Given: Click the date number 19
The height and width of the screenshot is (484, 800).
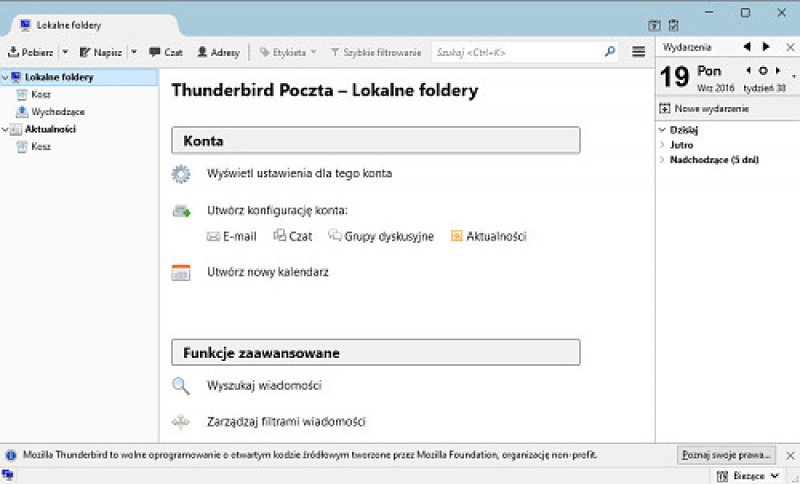Looking at the screenshot, I should [674, 77].
